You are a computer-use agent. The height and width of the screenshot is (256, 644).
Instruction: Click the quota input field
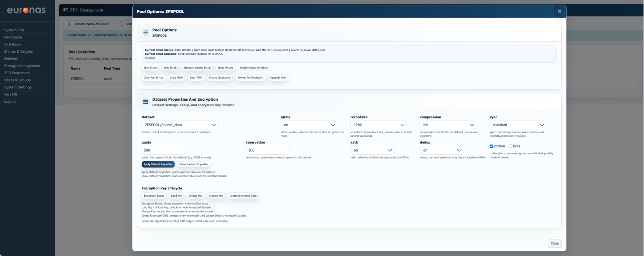click(x=163, y=150)
